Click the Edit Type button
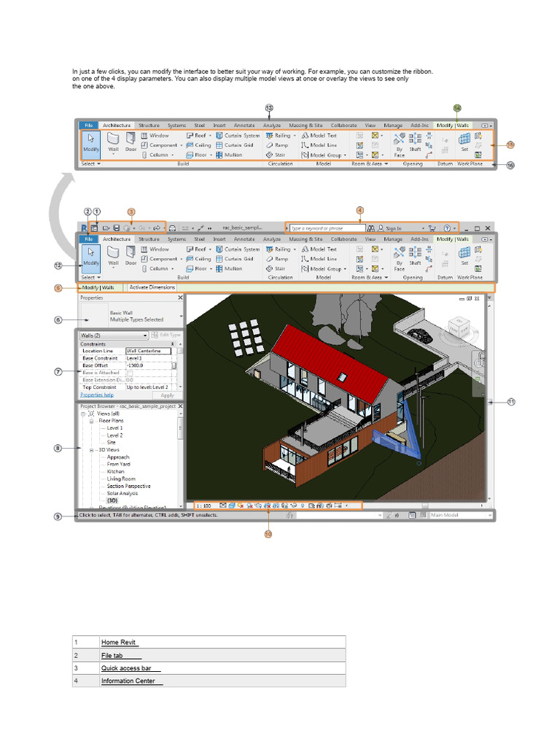Image resolution: width=560 pixels, height=747 pixels. click(x=166, y=335)
